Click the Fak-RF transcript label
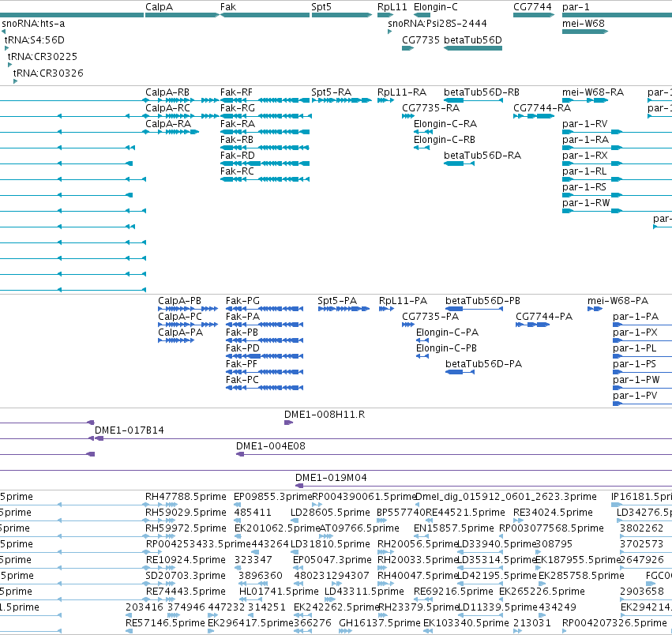 tap(236, 92)
